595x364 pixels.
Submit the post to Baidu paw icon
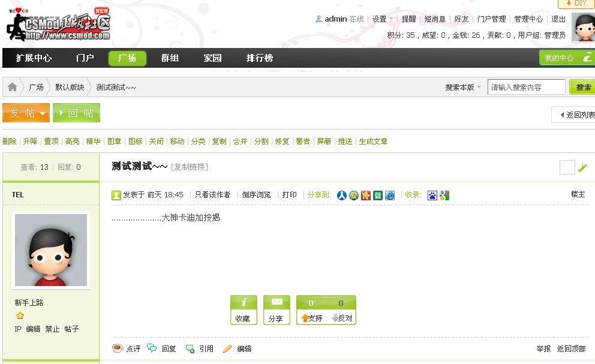click(x=432, y=195)
